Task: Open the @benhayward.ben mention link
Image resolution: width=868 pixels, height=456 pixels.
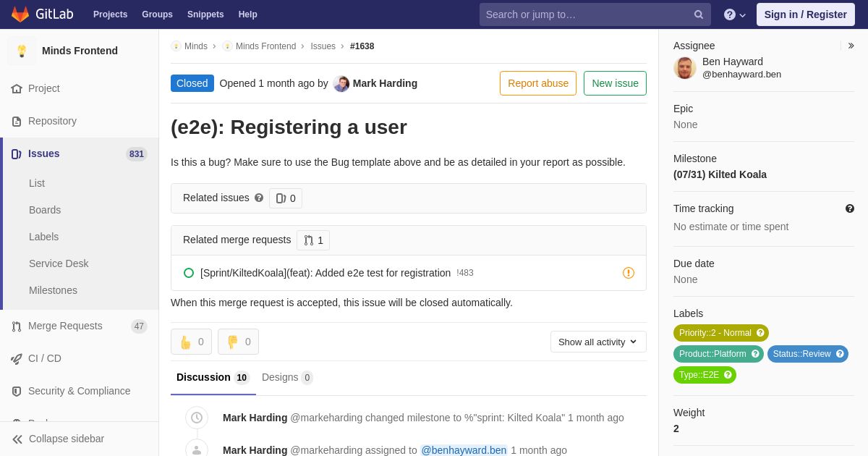Action: point(464,450)
